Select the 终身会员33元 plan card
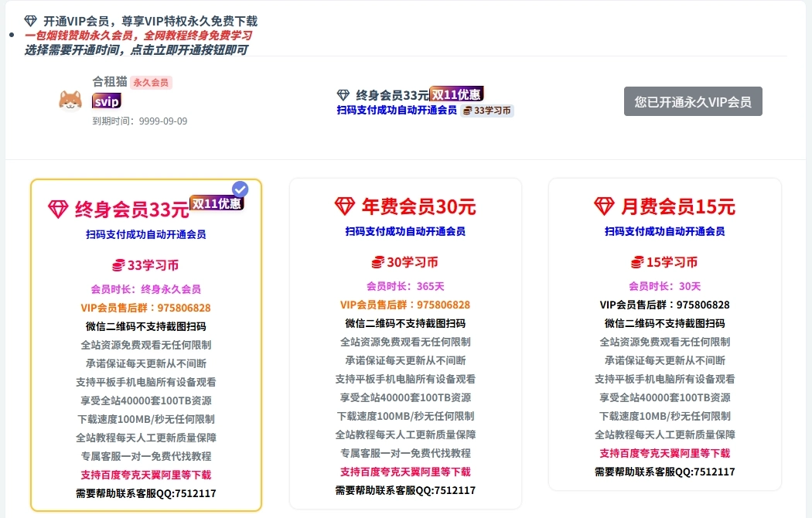This screenshot has height=518, width=812. point(146,345)
